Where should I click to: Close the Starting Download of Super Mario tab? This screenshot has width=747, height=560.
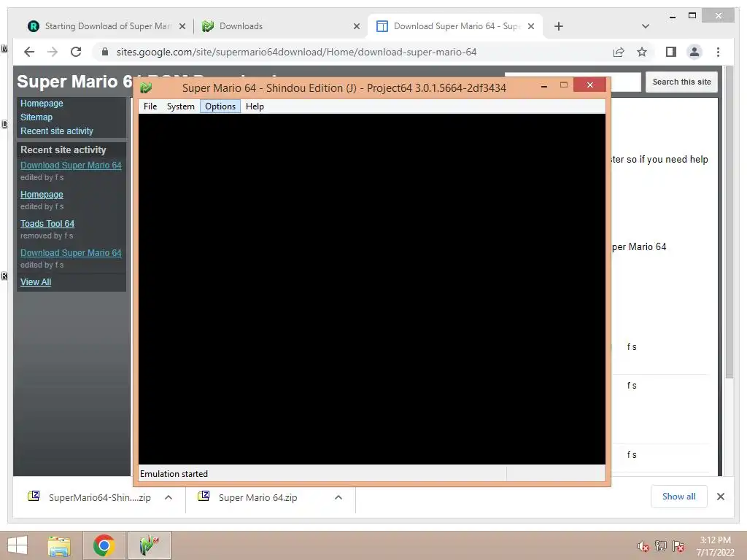pyautogui.click(x=182, y=26)
